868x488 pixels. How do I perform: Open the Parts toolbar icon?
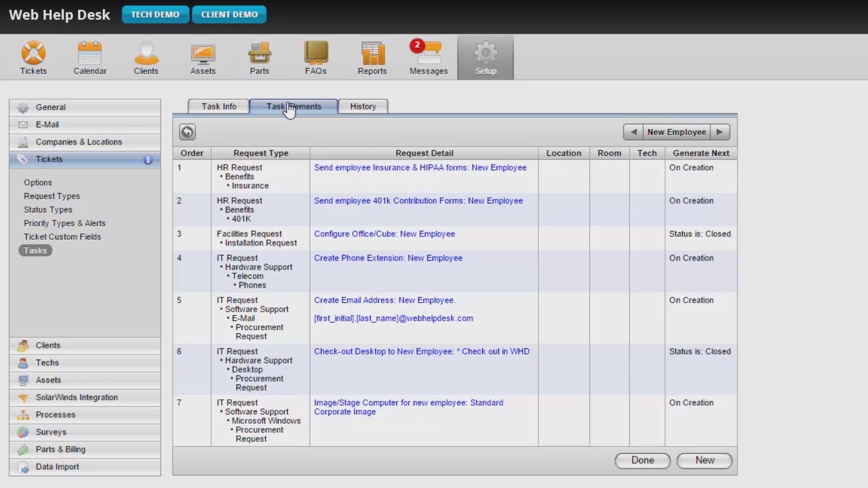pyautogui.click(x=259, y=53)
